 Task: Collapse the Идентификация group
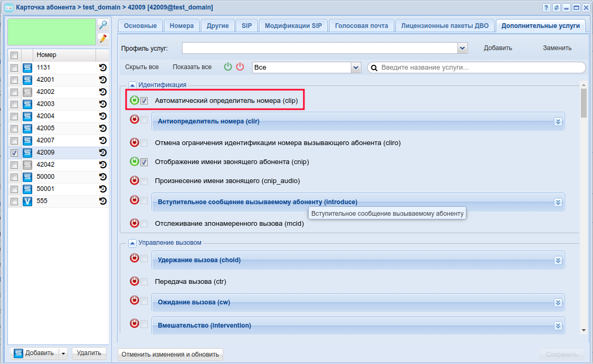132,84
